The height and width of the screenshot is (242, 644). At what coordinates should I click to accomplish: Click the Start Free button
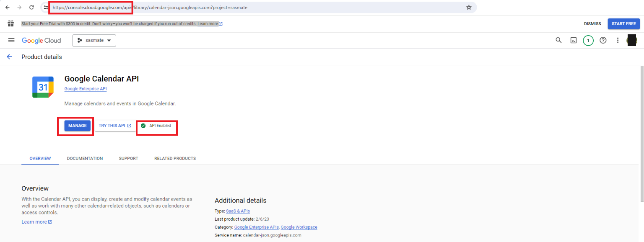[623, 24]
